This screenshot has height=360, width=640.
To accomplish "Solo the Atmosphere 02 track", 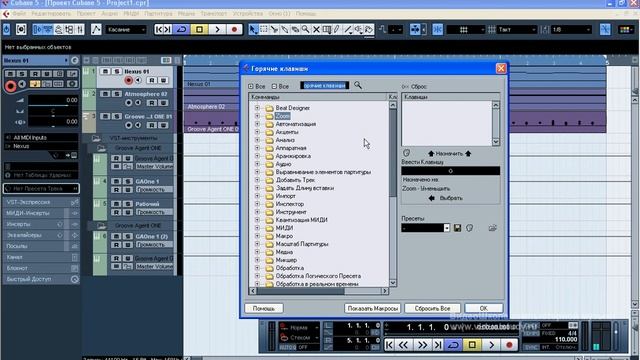I will [117, 94].
